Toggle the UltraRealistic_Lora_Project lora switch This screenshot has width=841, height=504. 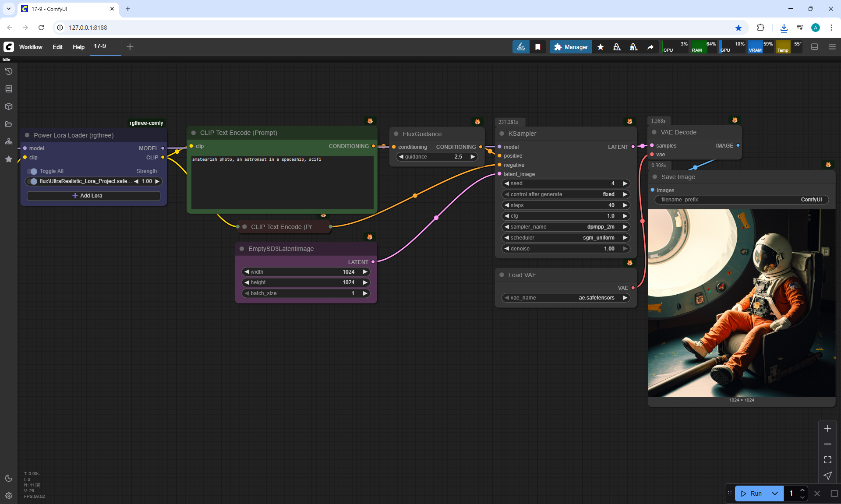click(x=32, y=181)
